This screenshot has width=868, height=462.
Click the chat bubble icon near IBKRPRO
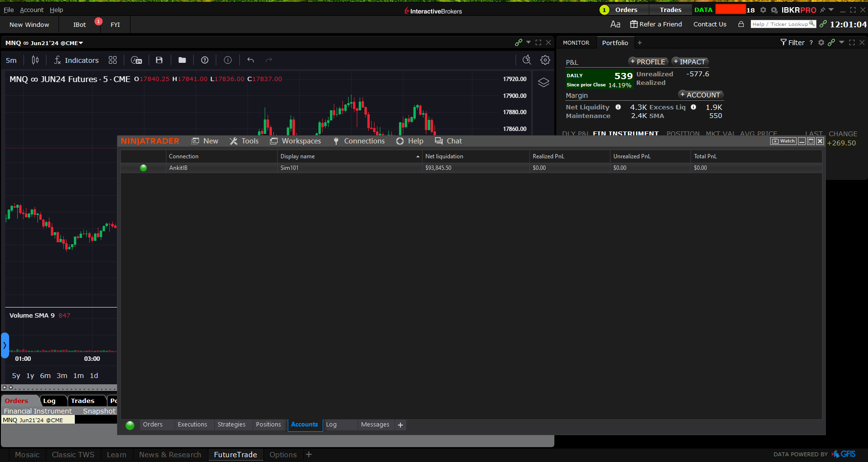(774, 10)
